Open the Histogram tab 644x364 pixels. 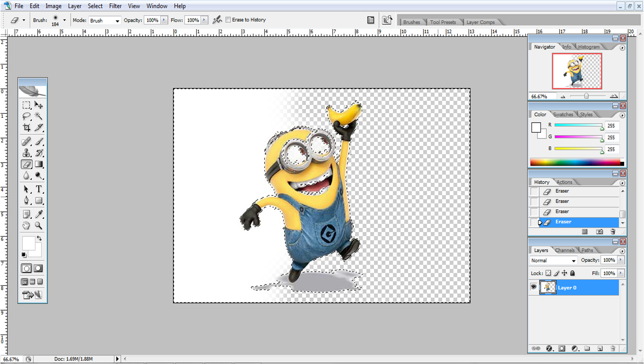tap(589, 47)
